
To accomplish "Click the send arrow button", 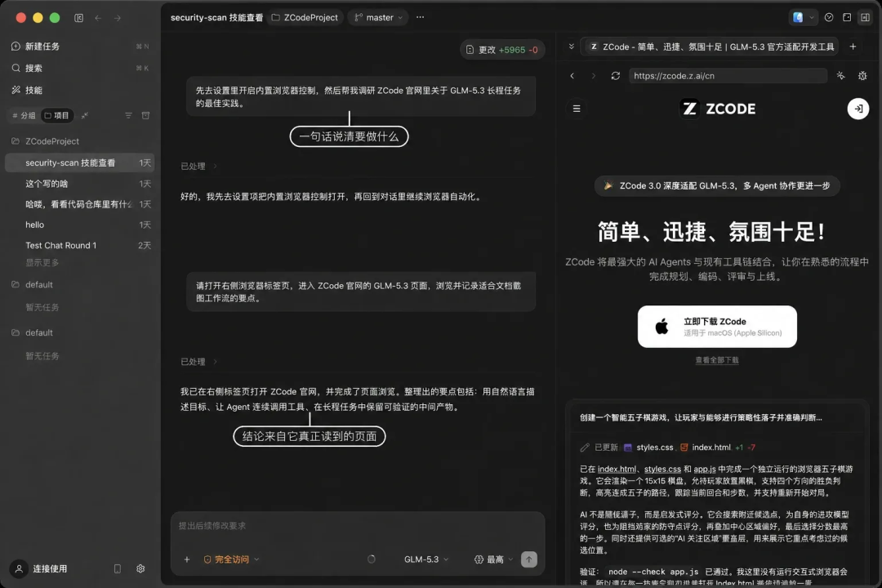I will click(x=528, y=559).
